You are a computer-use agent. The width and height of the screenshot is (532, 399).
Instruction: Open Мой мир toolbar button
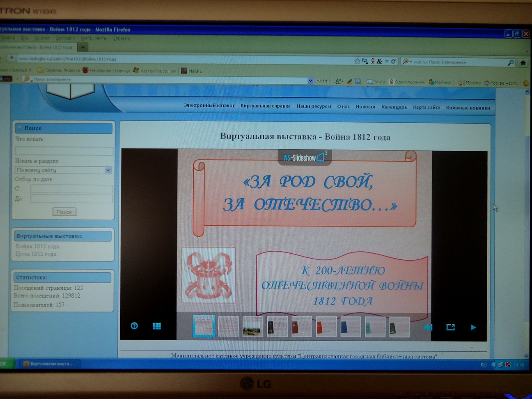tap(440, 83)
